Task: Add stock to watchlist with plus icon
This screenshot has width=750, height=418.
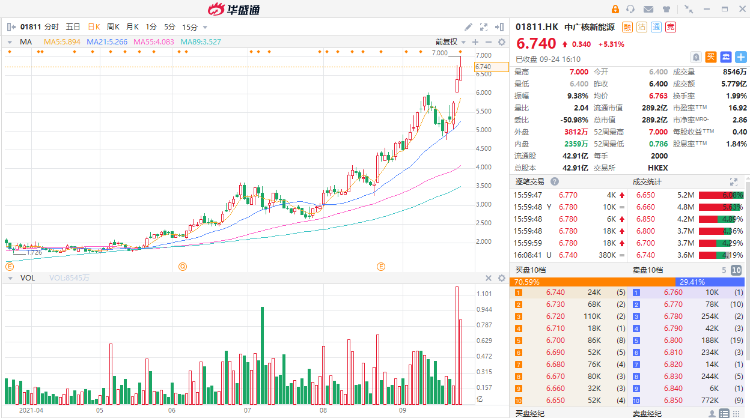Action: 740,58
